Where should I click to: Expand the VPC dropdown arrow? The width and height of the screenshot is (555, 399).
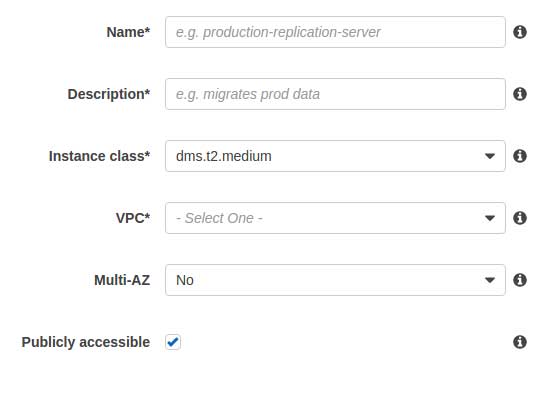(490, 218)
